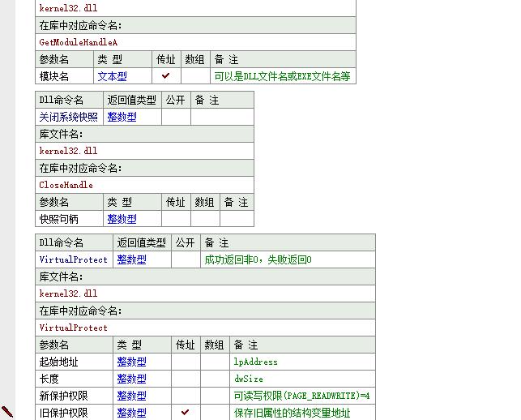
Task: Click the dwSize note
Action: [248, 379]
